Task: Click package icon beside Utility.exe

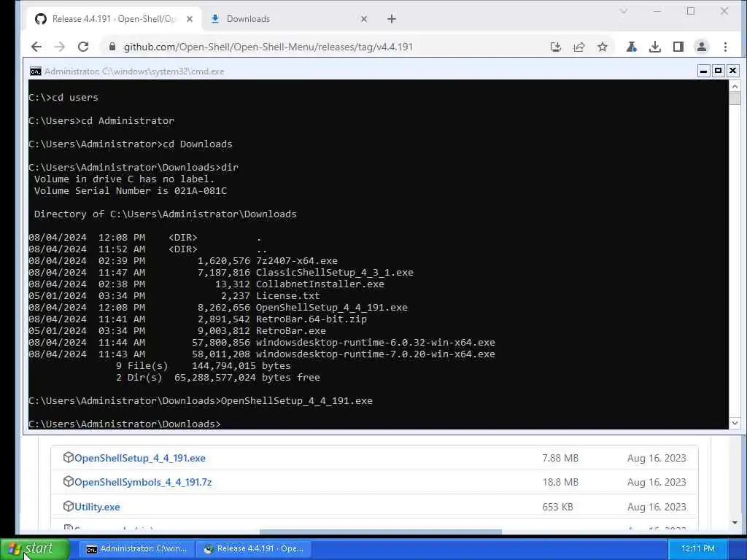Action: coord(68,506)
